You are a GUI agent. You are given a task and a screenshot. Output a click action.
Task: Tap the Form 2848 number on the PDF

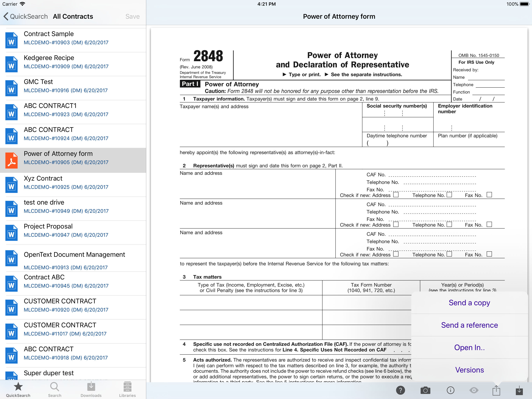pos(208,56)
